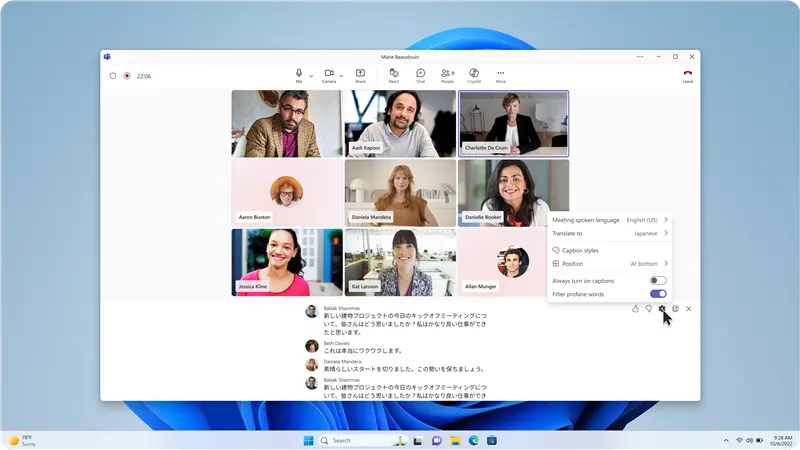Expand Translate to Japanese option

tap(610, 233)
